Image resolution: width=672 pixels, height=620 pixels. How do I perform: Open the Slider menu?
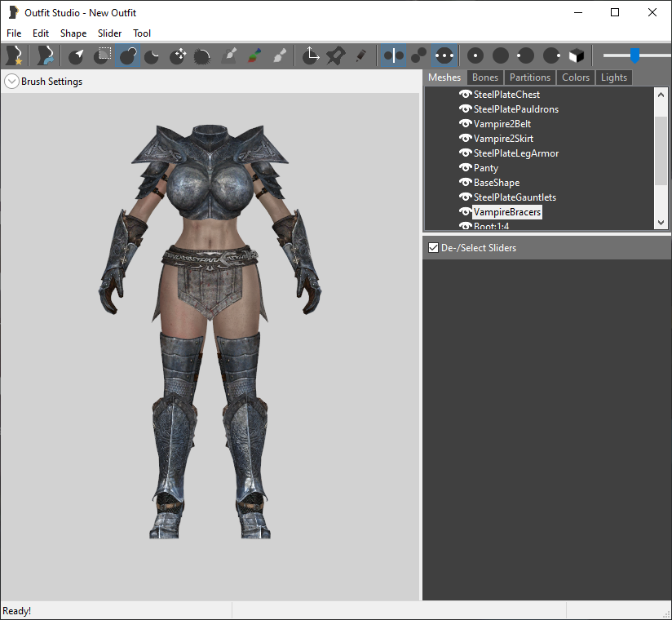pos(110,33)
